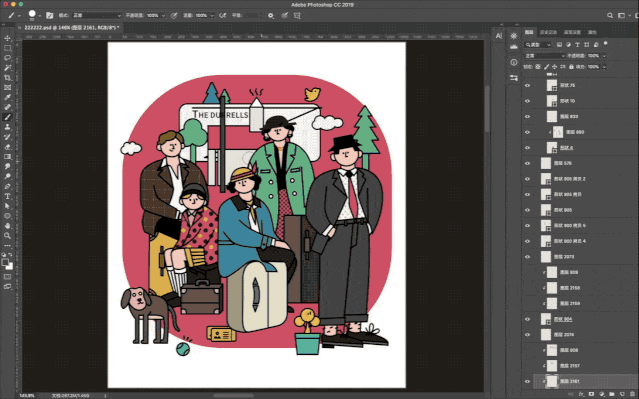Click the lock all padlock icon
Screen dimensions: 639x399
571,66
